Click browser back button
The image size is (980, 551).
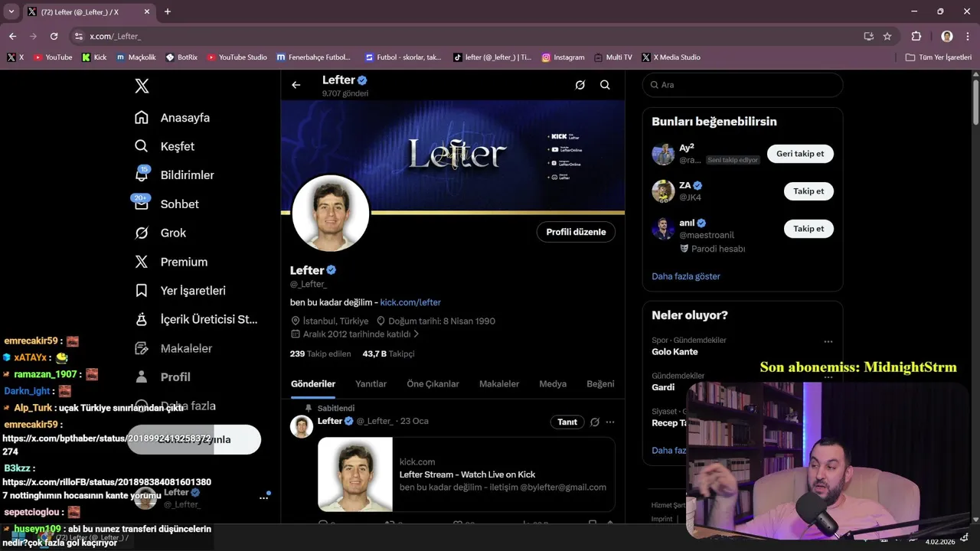click(12, 36)
